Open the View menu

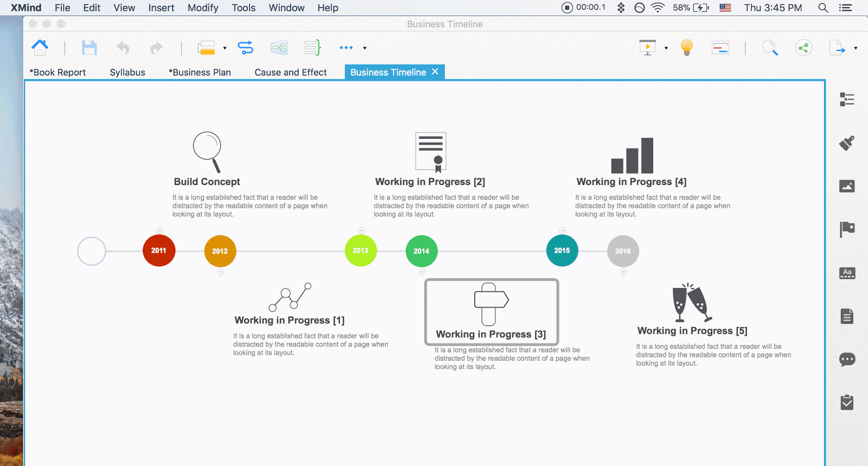(x=124, y=8)
